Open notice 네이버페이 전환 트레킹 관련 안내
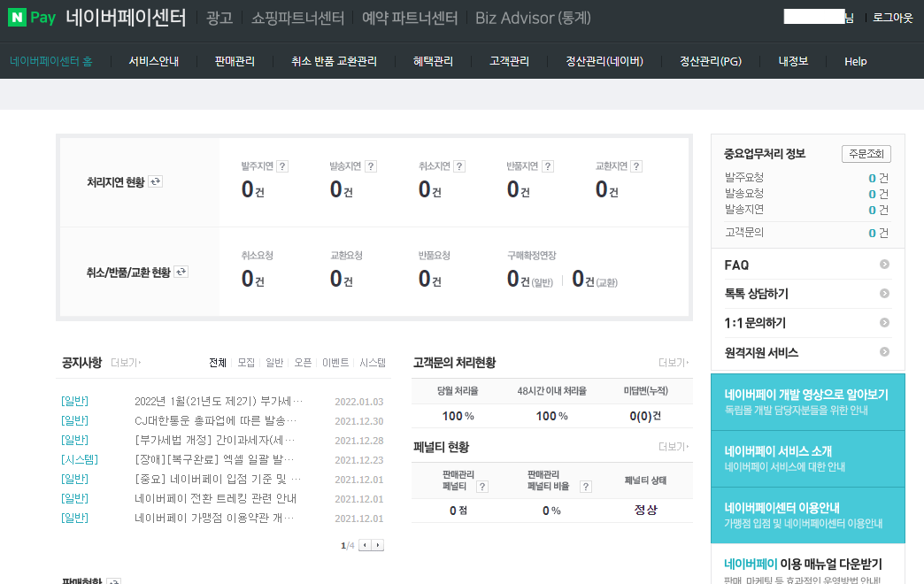This screenshot has height=584, width=924. pos(215,498)
